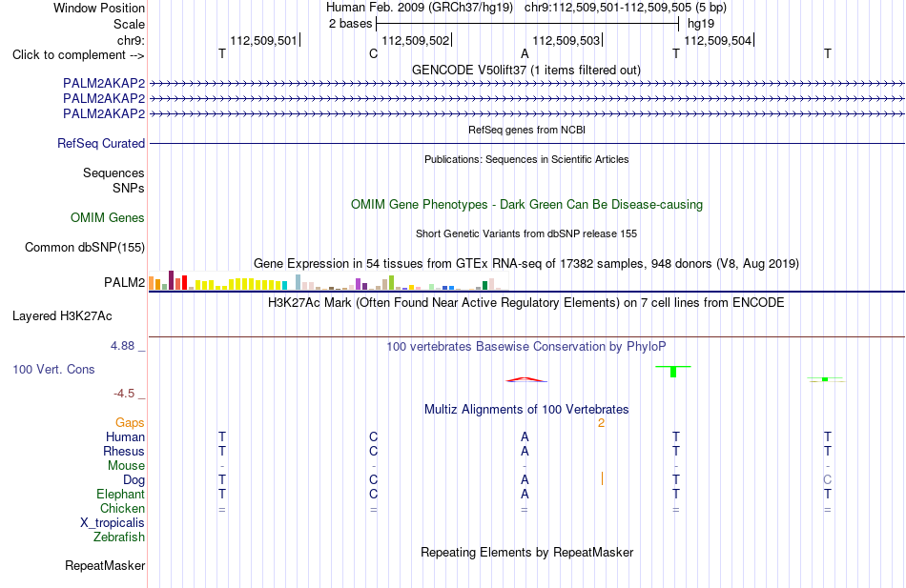The width and height of the screenshot is (906, 588).
Task: Click the chr9: base position label
Action: (131, 40)
